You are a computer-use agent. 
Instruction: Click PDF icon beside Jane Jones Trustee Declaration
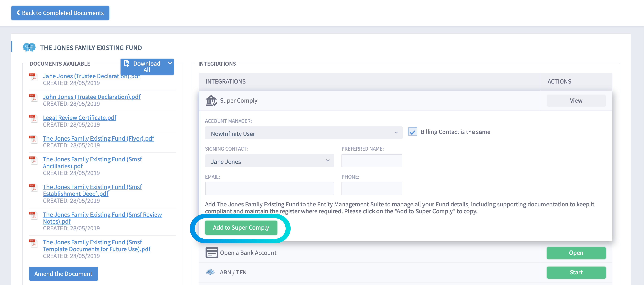33,77
